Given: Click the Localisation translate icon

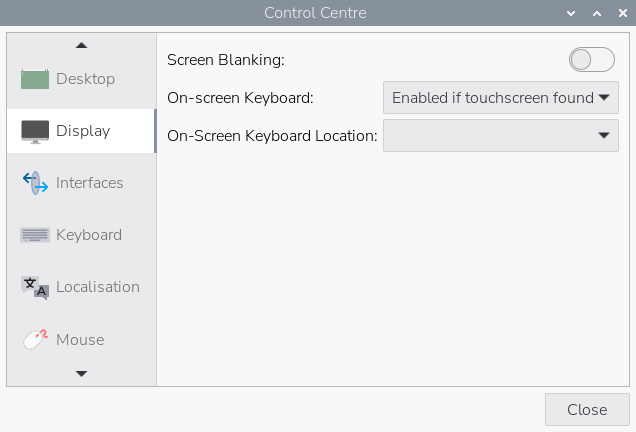Looking at the screenshot, I should tap(35, 287).
